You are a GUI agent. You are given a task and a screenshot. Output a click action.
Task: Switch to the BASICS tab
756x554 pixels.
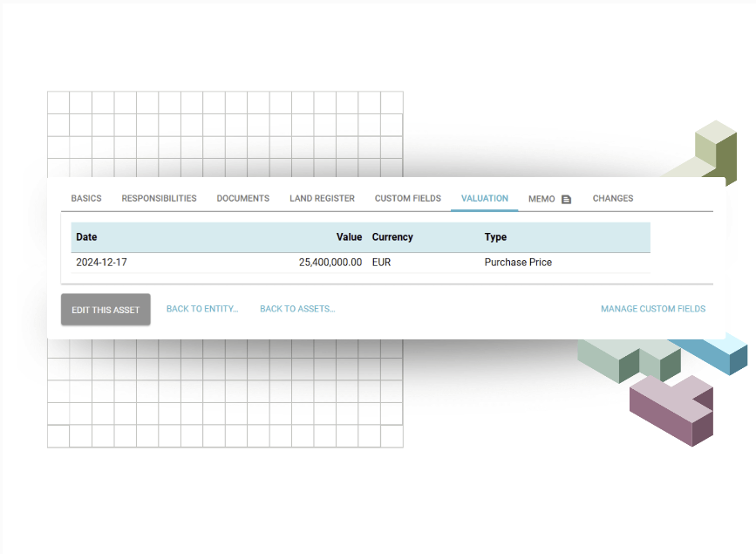[85, 198]
